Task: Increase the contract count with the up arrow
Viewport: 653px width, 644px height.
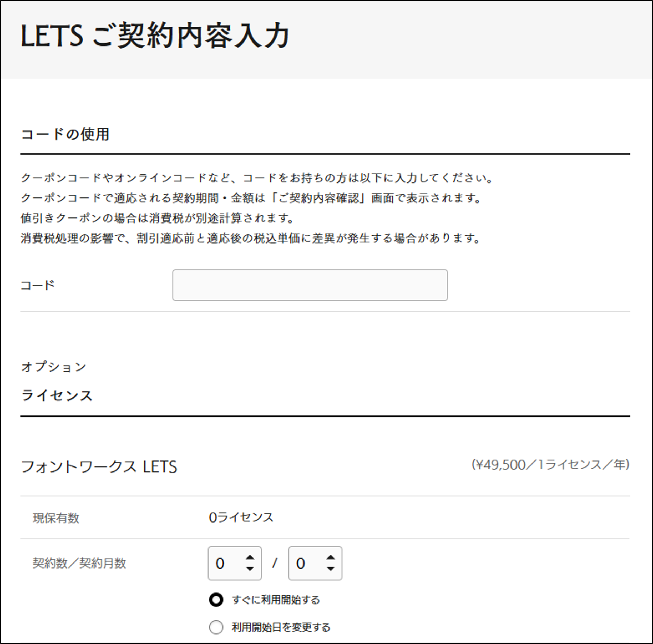Action: [250, 558]
